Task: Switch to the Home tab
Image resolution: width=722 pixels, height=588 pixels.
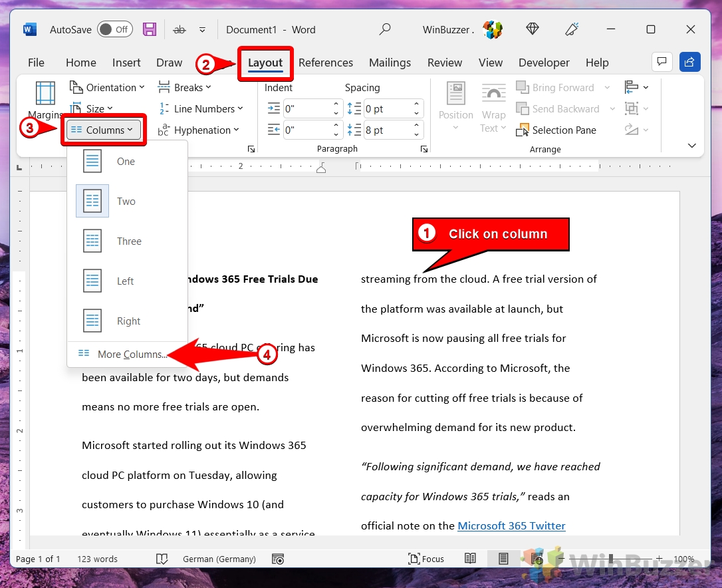Action: pos(80,63)
